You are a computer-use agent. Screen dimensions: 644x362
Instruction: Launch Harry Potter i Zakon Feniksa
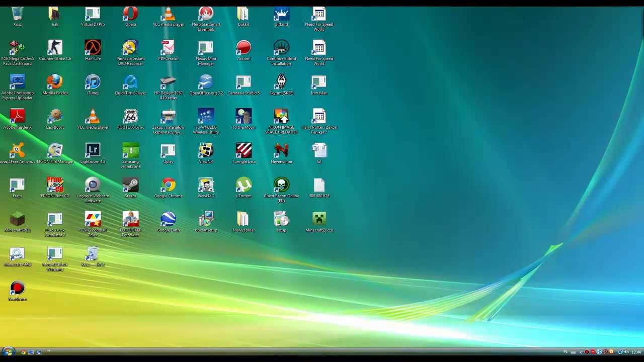pos(319,122)
